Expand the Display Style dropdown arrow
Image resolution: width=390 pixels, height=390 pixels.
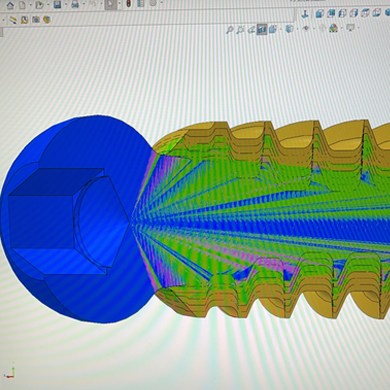click(x=297, y=29)
